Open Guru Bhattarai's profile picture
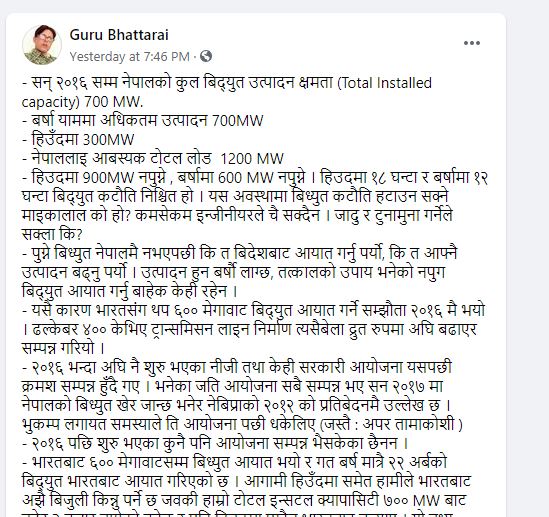This screenshot has height=517, width=549. tap(42, 45)
